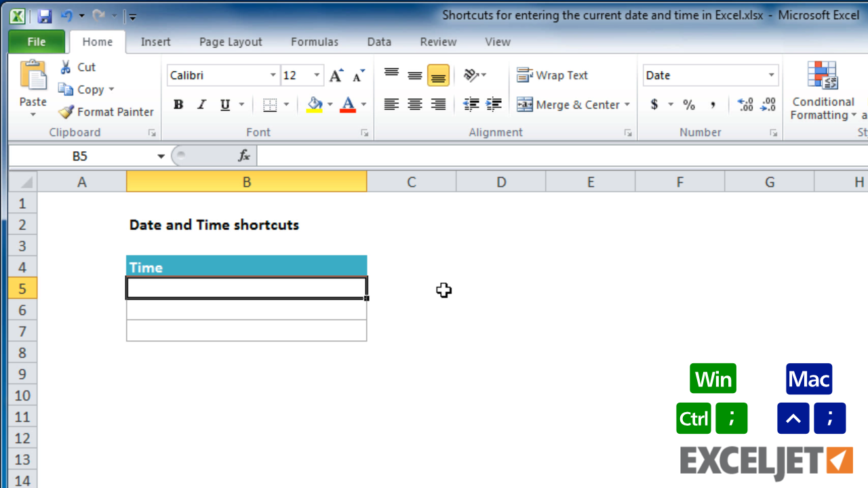Click the Paste clipboard icon
Image resolution: width=868 pixels, height=488 pixels.
33,75
